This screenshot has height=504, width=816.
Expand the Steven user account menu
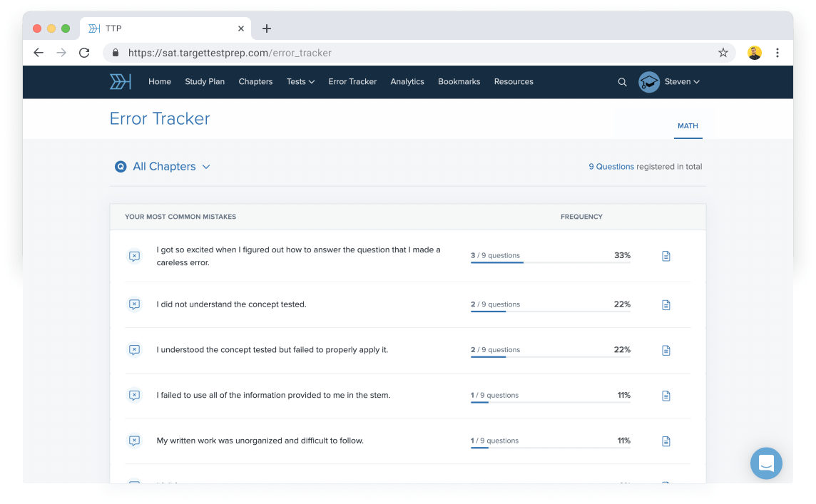click(681, 82)
